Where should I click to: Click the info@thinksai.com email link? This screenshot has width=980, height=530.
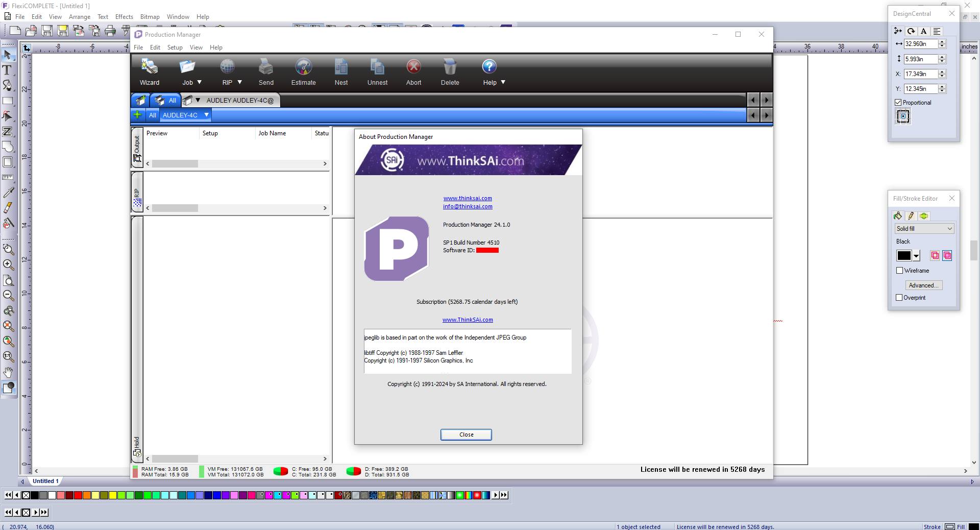468,206
